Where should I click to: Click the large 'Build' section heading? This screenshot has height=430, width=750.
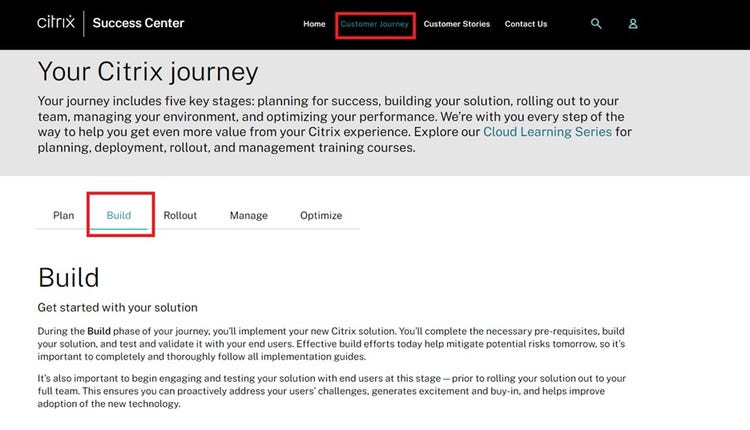68,277
